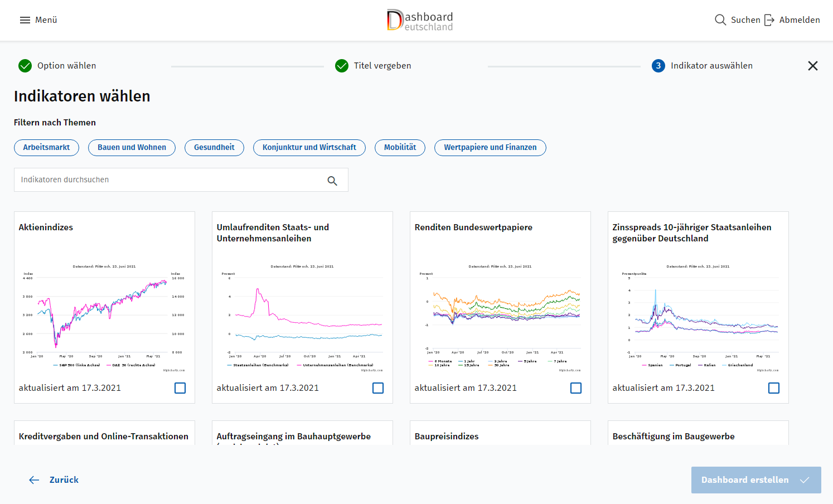
Task: Click the Beschäftigung im Baugewerbe card title
Action: pos(674,437)
